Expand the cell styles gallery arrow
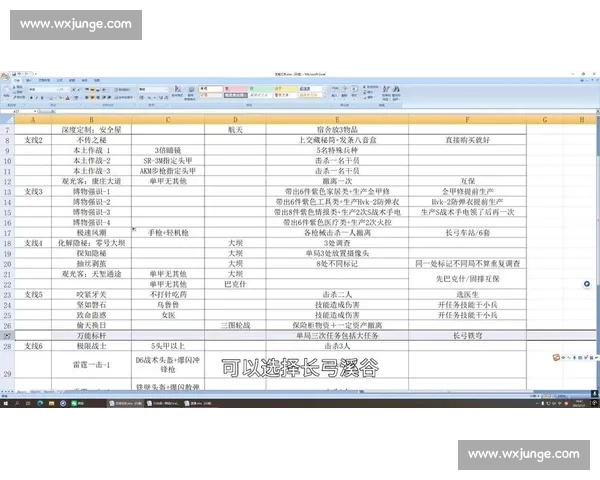 325,96
